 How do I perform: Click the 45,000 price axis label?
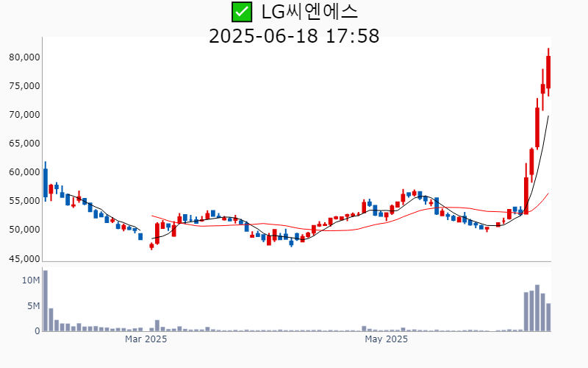tap(24, 258)
